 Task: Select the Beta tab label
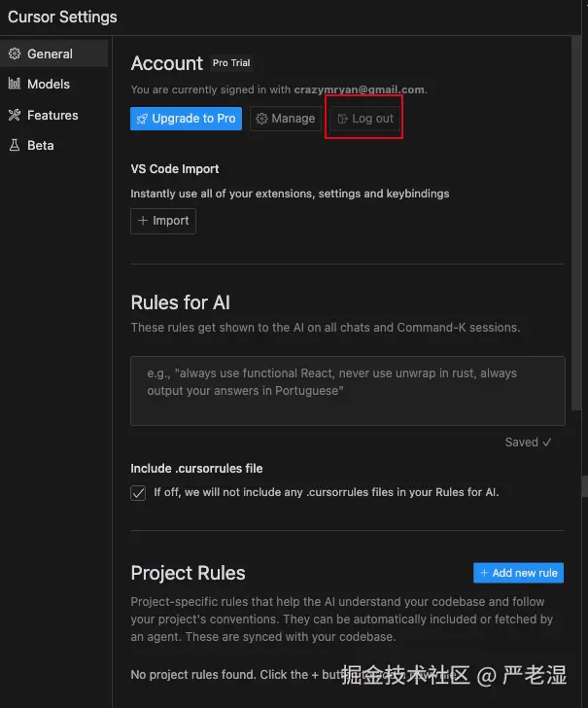(41, 145)
